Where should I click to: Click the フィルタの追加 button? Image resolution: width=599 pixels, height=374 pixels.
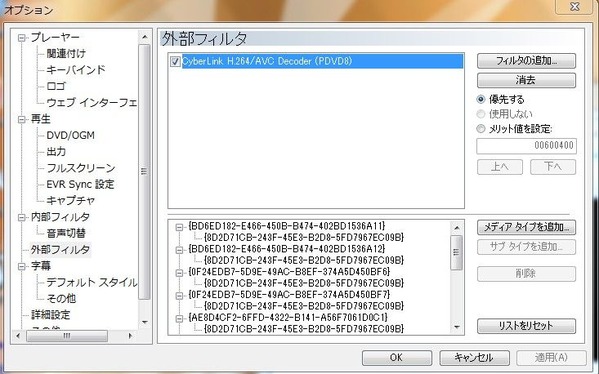[x=526, y=61]
